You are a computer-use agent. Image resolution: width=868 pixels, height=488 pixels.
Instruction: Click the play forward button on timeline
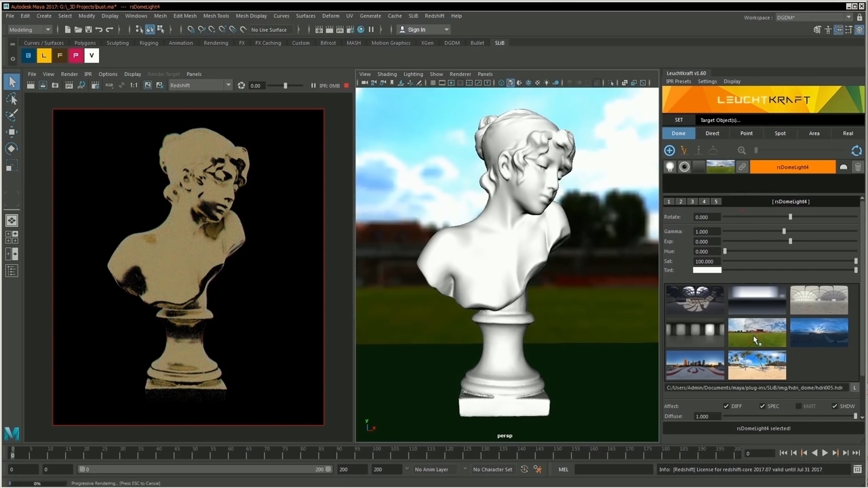(x=825, y=453)
